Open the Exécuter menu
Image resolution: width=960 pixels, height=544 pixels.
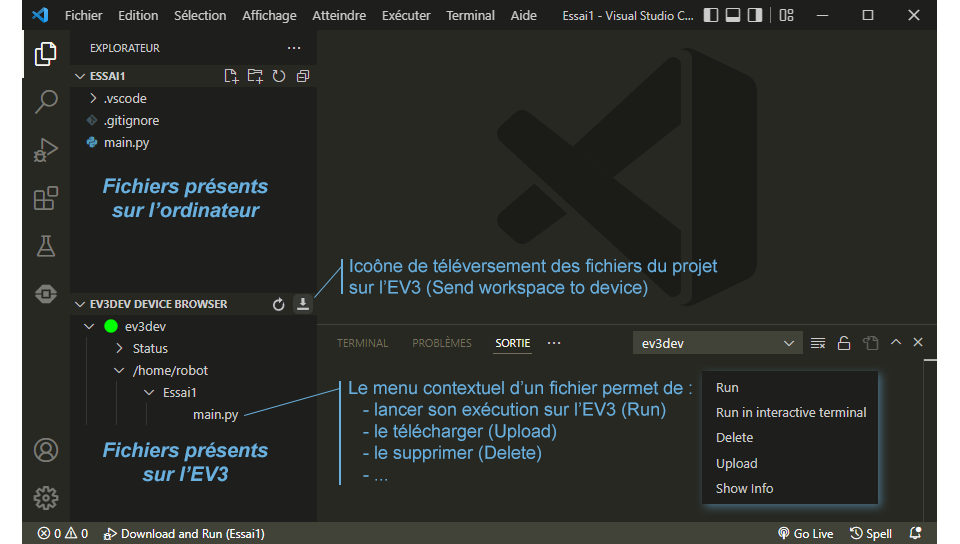pos(406,15)
